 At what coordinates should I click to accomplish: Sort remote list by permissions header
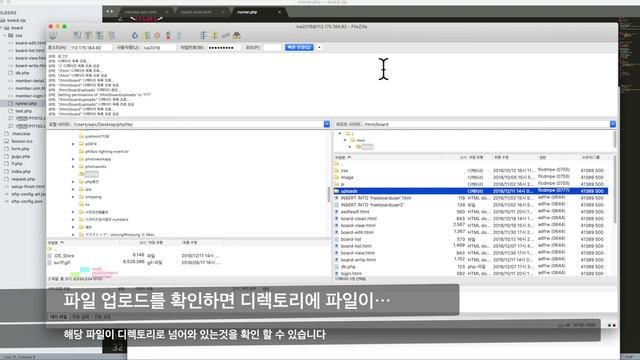point(558,157)
